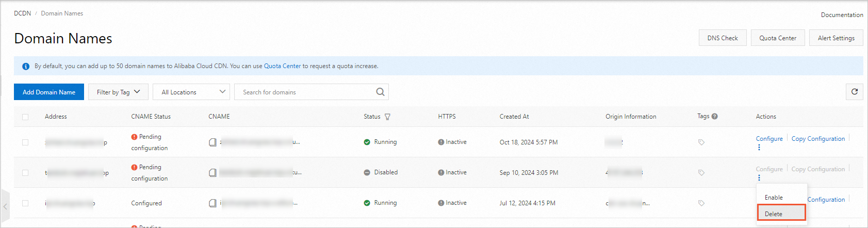Click the Tags help question icon
This screenshot has height=228, width=868.
click(x=714, y=117)
